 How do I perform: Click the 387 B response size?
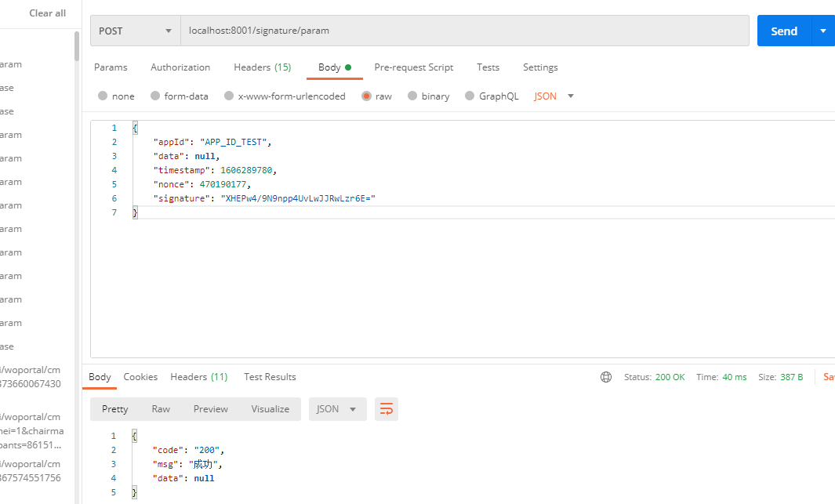pyautogui.click(x=791, y=377)
